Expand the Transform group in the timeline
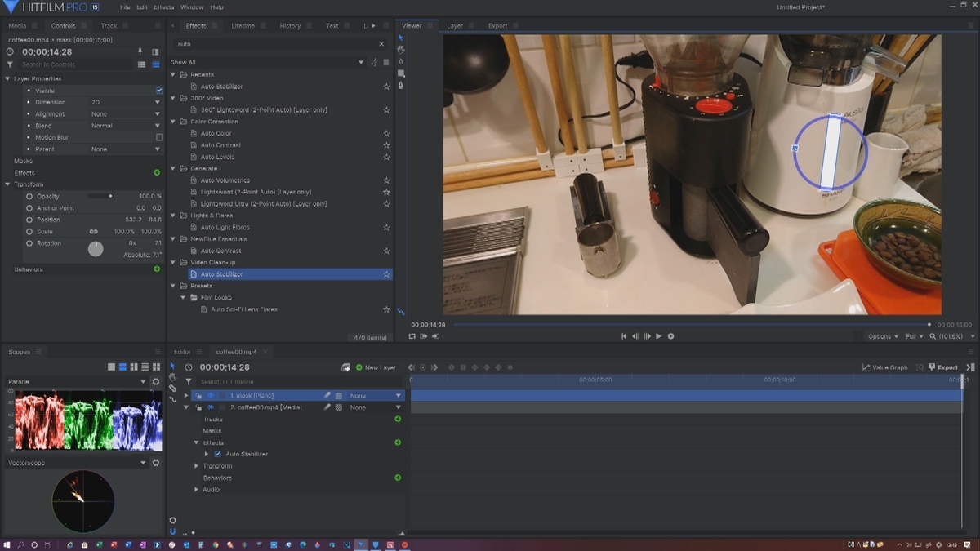Image resolution: width=980 pixels, height=551 pixels. tap(196, 466)
